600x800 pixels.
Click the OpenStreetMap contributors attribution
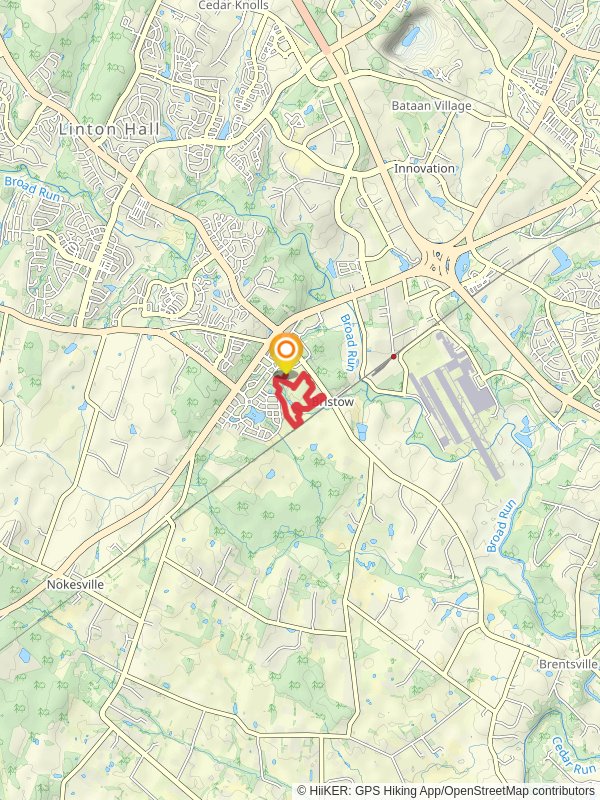pyautogui.click(x=520, y=791)
